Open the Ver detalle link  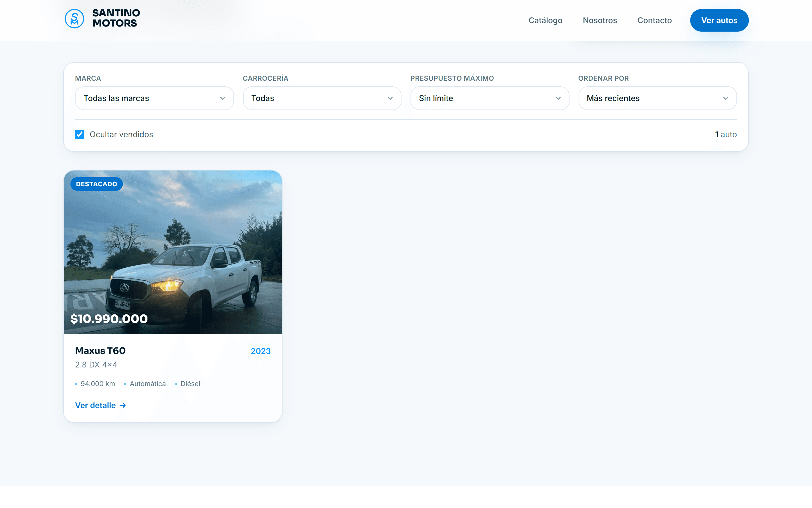(x=101, y=405)
